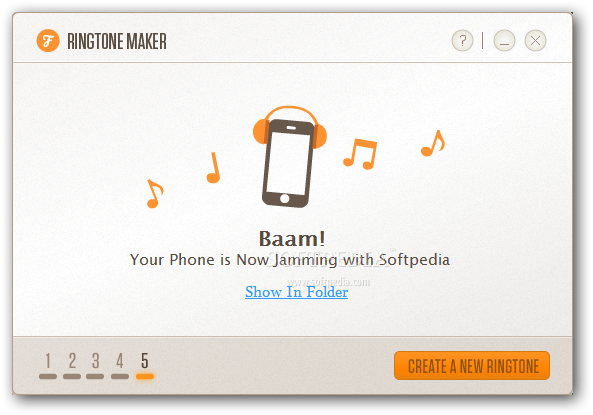
Task: Open help with the question mark icon
Action: coord(462,40)
